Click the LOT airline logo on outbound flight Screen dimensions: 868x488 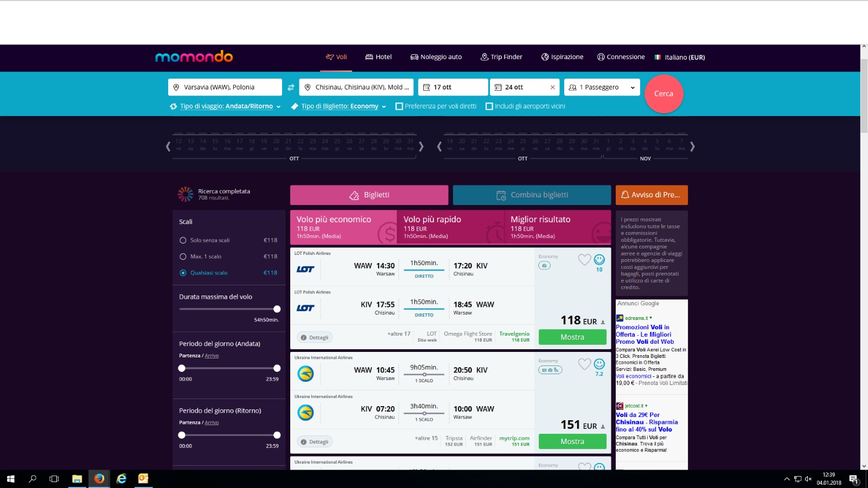pos(305,269)
